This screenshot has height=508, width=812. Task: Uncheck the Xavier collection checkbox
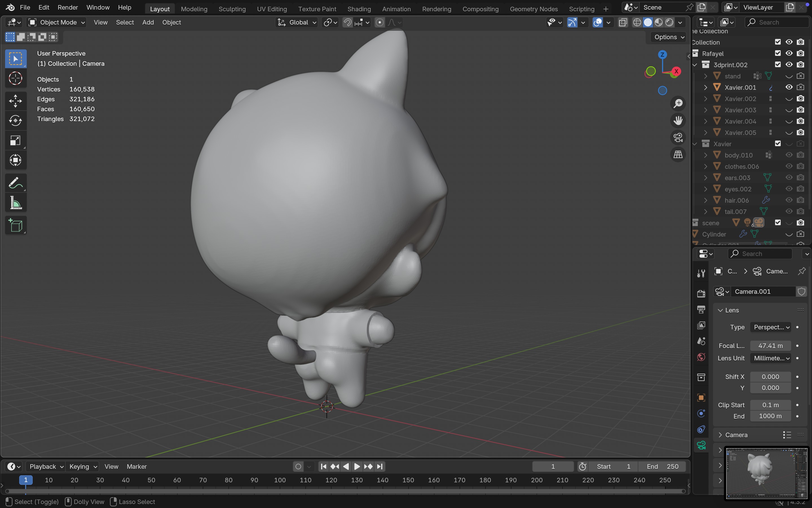pos(778,143)
